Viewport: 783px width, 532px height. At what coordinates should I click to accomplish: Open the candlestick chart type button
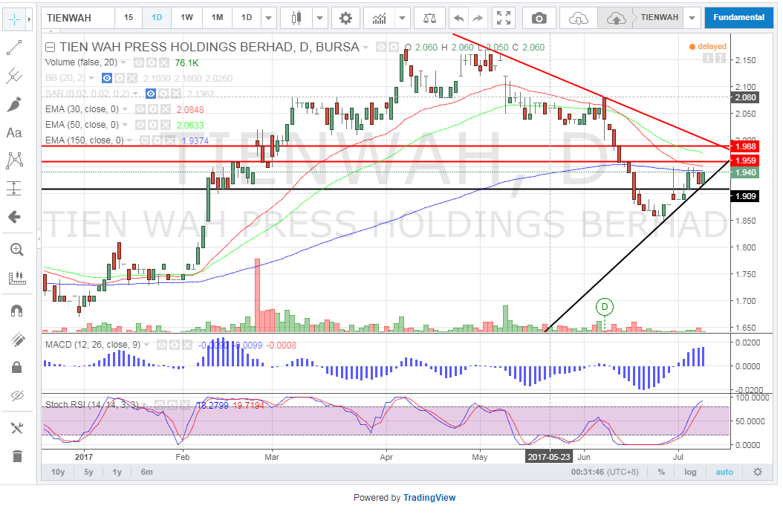pos(296,19)
